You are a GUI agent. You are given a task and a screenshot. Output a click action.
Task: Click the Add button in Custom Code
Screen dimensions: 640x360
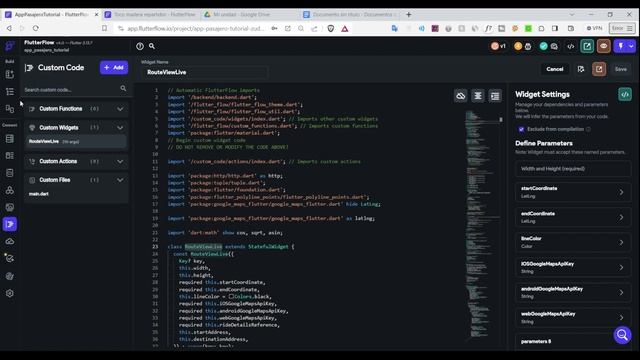(114, 67)
